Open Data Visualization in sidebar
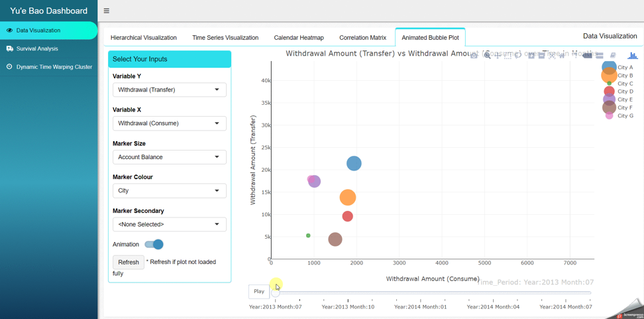Screen dimensions: 644x319 pos(48,31)
